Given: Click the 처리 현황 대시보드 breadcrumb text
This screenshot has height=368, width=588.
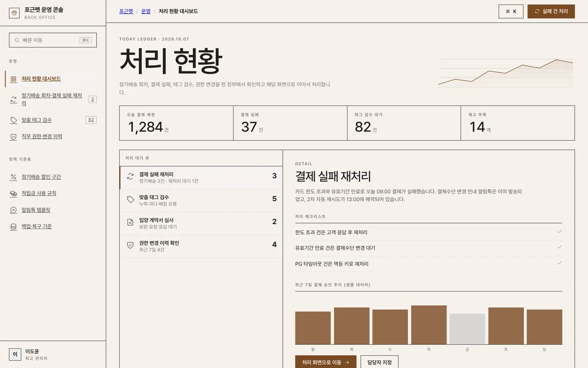Looking at the screenshot, I should [178, 11].
